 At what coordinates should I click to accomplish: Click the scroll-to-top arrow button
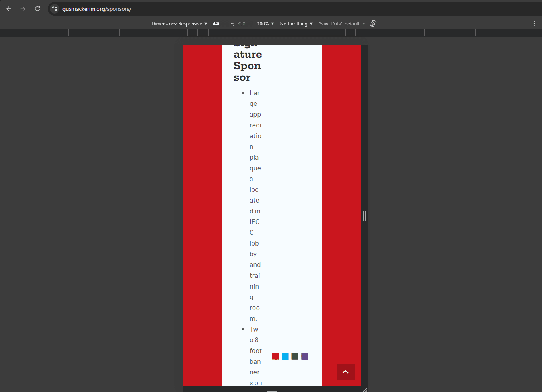(345, 372)
